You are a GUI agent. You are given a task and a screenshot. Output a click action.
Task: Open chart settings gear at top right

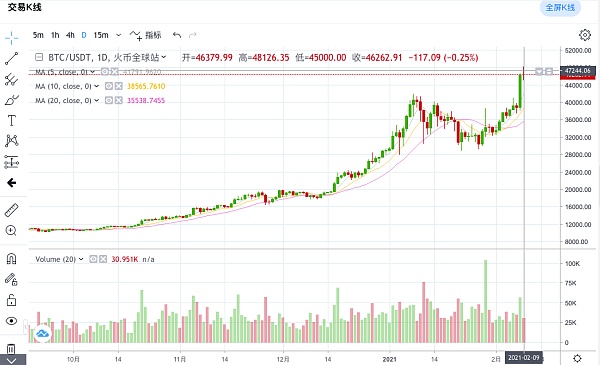tap(584, 35)
